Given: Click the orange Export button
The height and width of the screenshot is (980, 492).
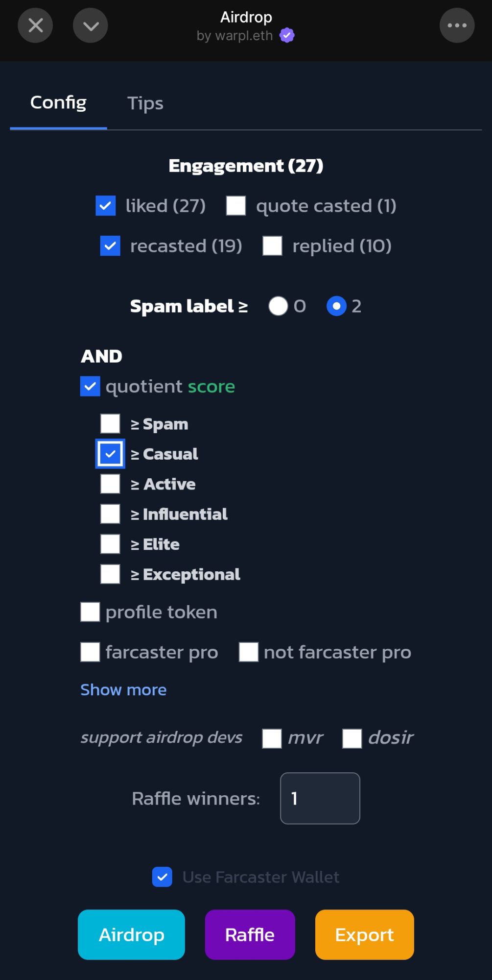Looking at the screenshot, I should click(x=364, y=935).
